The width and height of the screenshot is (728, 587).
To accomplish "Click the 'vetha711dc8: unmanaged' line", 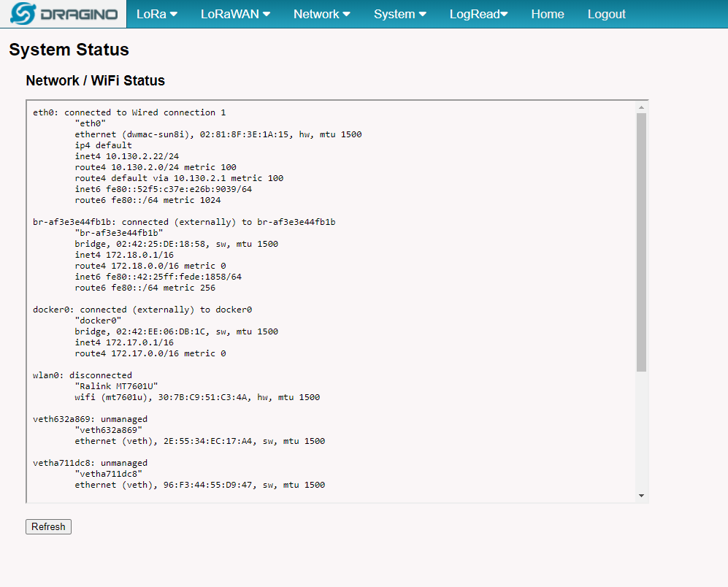I will 90,463.
